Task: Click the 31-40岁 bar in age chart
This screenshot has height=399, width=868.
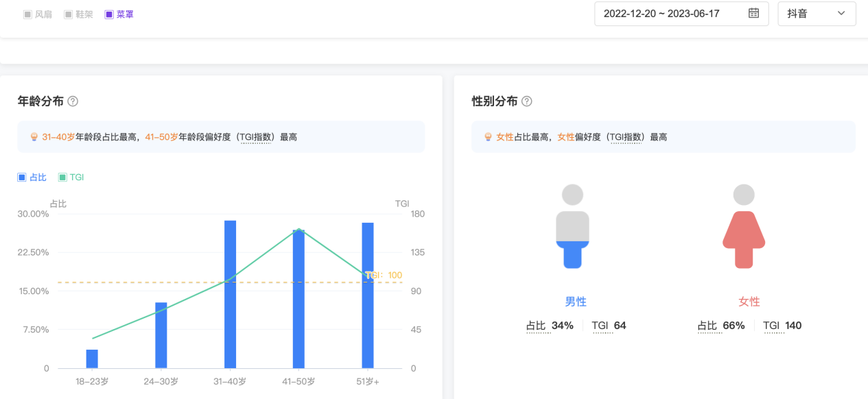Action: [230, 294]
